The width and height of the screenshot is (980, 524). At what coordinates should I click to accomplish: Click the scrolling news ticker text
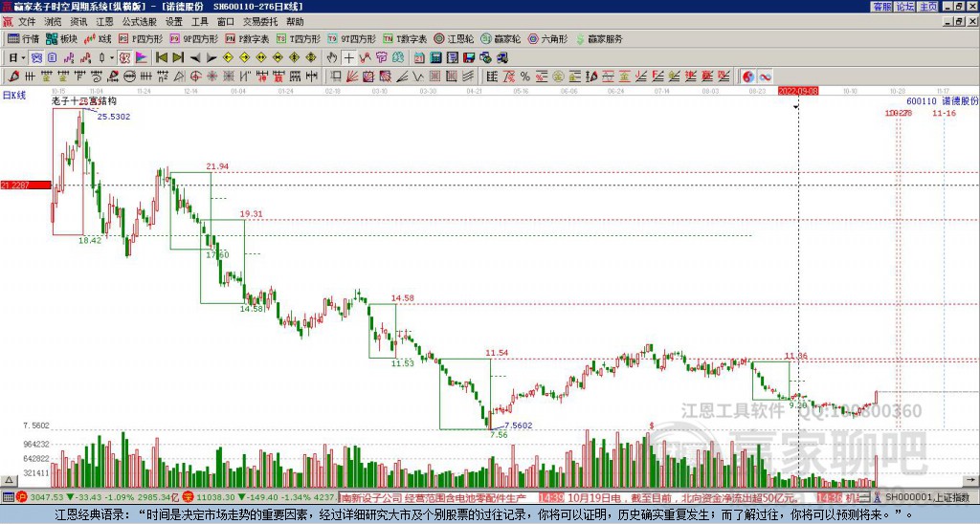600,498
